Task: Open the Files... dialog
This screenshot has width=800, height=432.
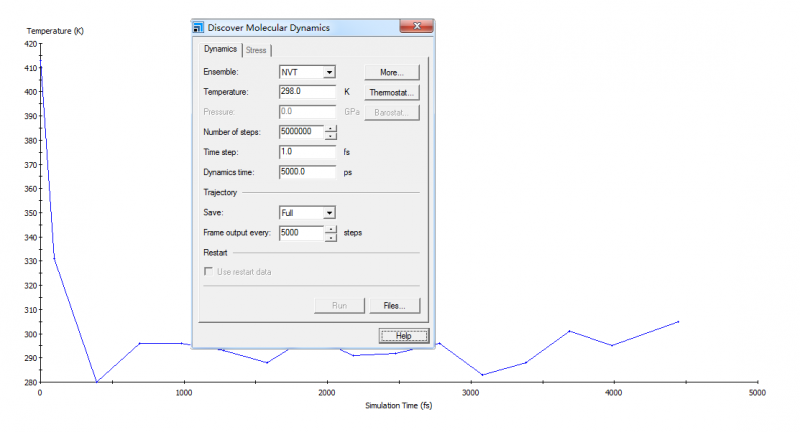Action: [x=394, y=306]
